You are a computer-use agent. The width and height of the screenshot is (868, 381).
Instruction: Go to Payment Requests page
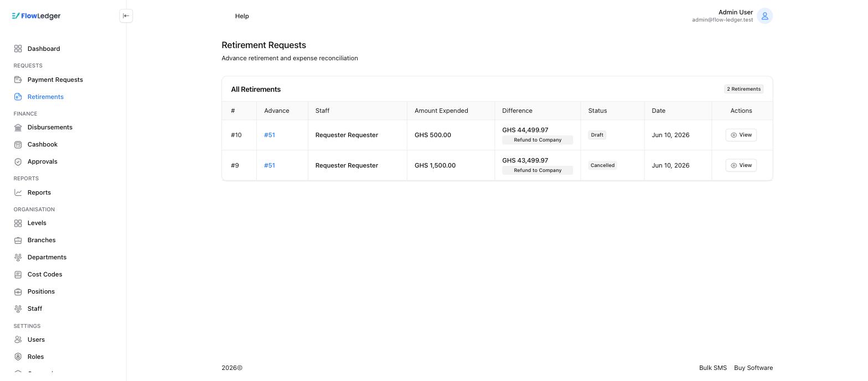pos(55,80)
